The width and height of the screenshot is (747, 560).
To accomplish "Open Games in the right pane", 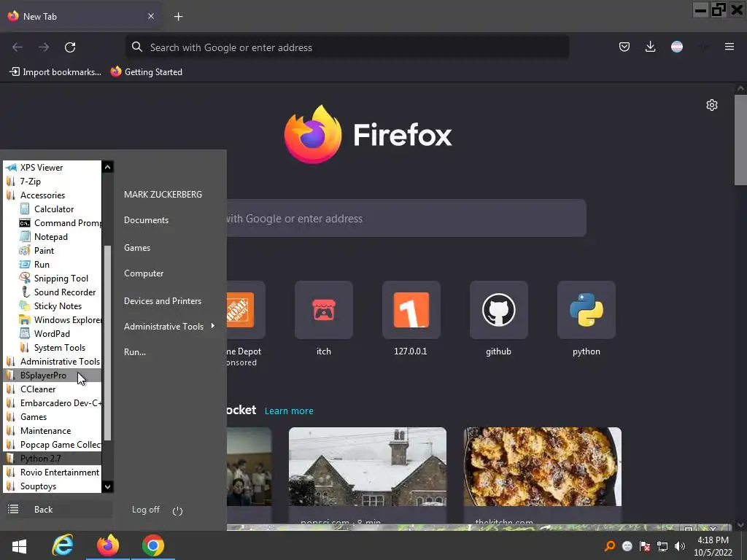I will pos(137,248).
